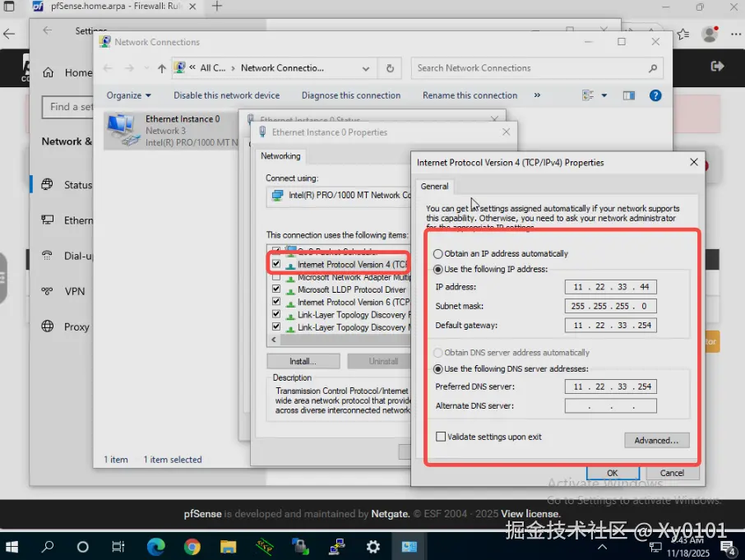This screenshot has height=560, width=745.
Task: Open Windows Start menu
Action: [x=12, y=547]
